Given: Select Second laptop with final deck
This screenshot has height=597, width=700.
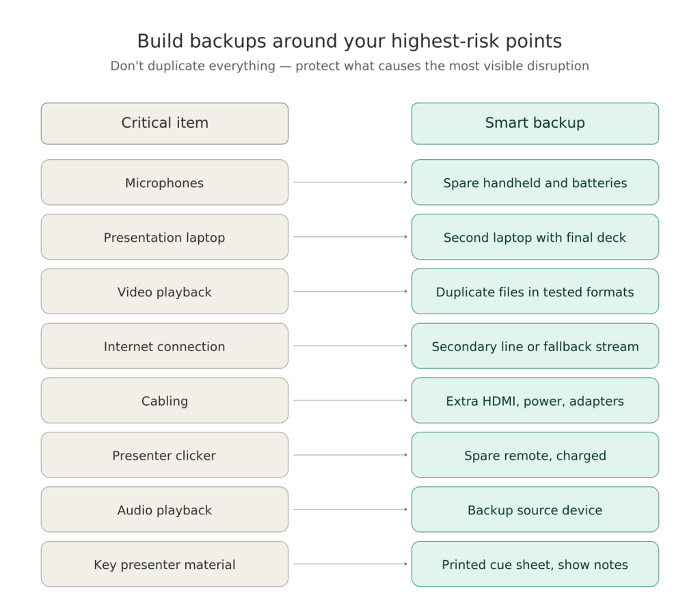Looking at the screenshot, I should 535,237.
